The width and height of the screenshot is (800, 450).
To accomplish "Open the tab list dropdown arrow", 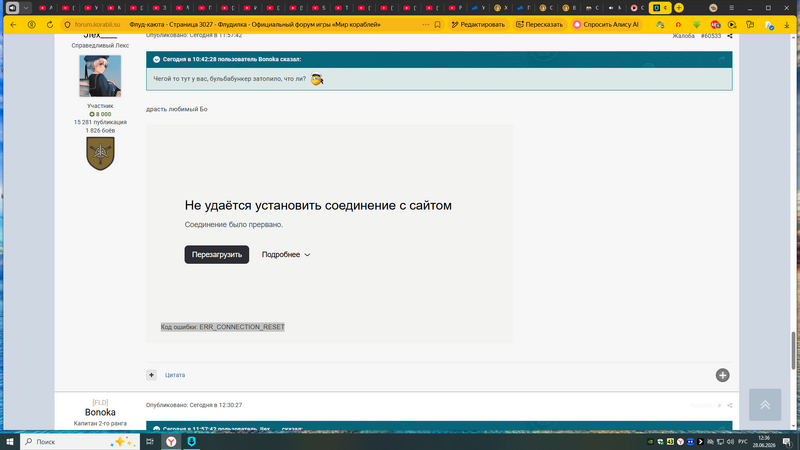I will (26, 8).
